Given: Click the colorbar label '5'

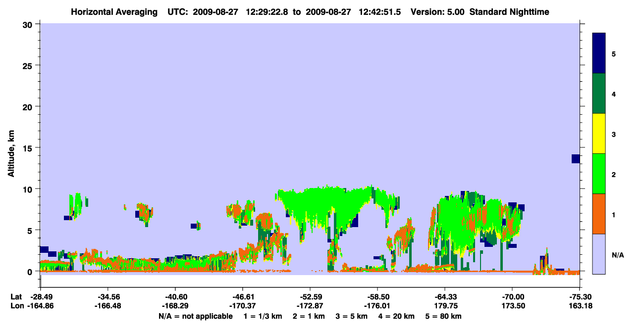Looking at the screenshot, I should [613, 53].
